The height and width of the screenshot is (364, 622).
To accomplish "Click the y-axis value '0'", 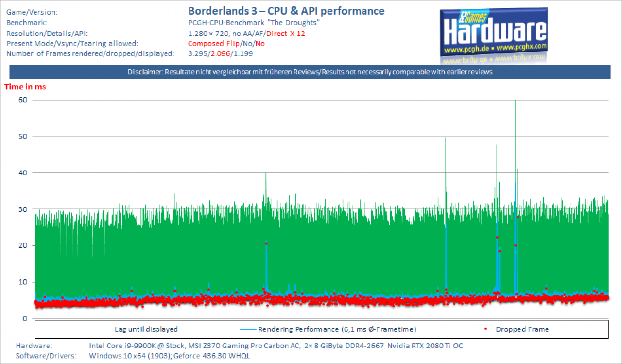I will 25,318.
